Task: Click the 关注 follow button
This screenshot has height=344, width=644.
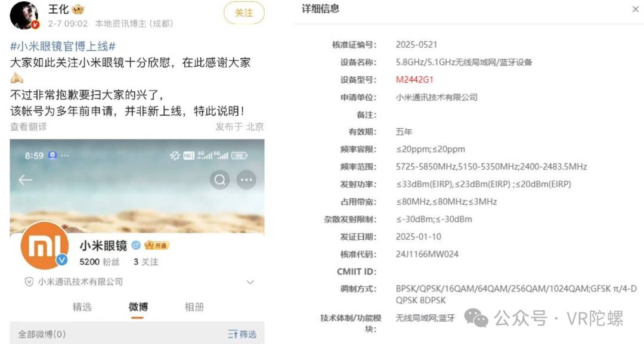Action: [x=244, y=13]
